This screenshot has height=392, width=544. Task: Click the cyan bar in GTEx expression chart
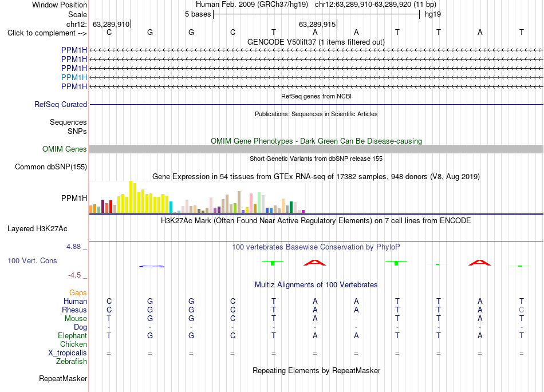tap(171, 207)
